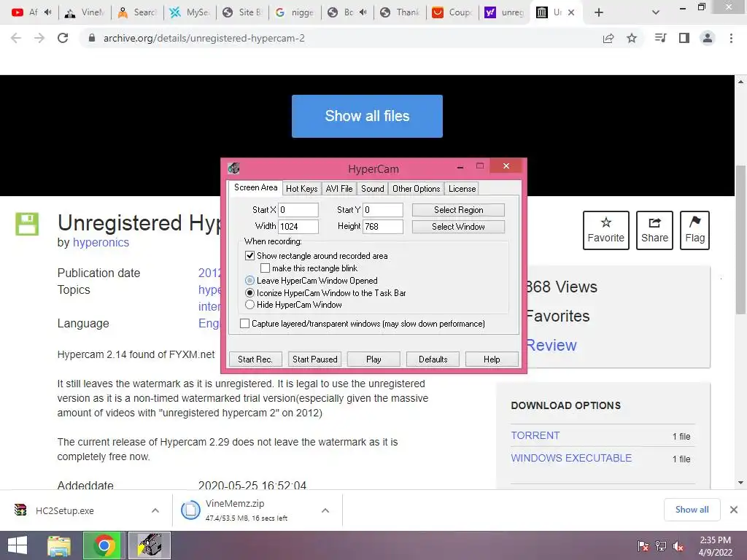Screen dimensions: 747x560
Task: Click the Play button in HyperCam
Action: click(373, 359)
